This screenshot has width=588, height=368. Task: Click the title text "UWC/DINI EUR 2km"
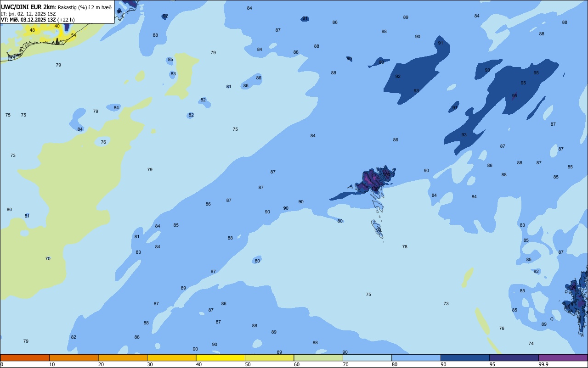click(x=28, y=7)
